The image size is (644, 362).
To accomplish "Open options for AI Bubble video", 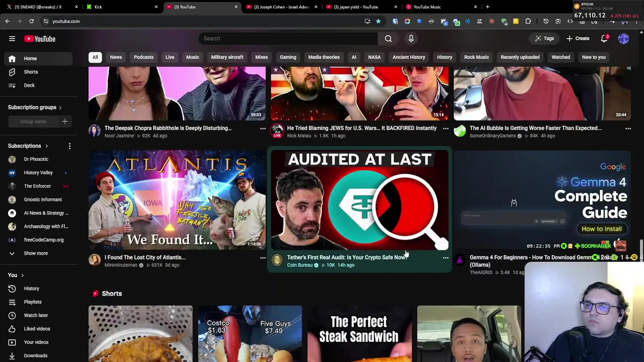I will [x=628, y=129].
